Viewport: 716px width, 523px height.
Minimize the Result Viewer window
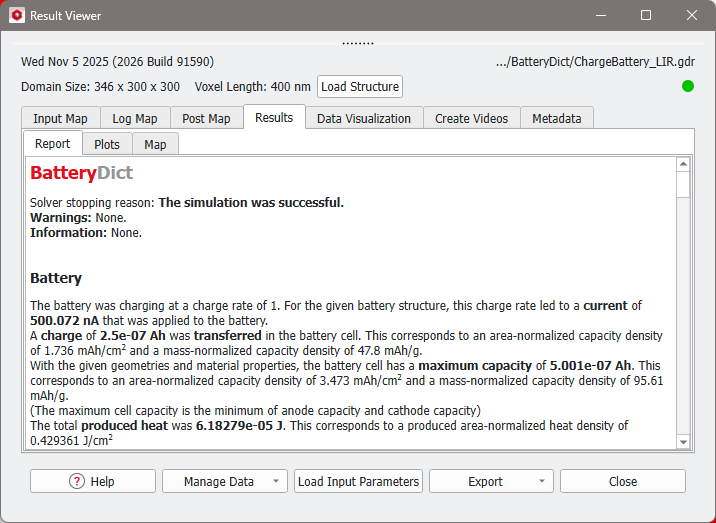coord(601,15)
